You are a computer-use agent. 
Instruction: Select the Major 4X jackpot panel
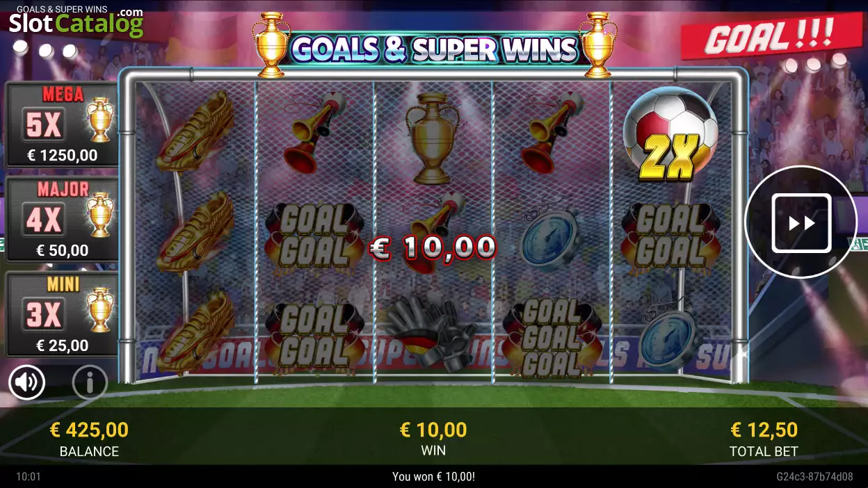click(x=62, y=220)
